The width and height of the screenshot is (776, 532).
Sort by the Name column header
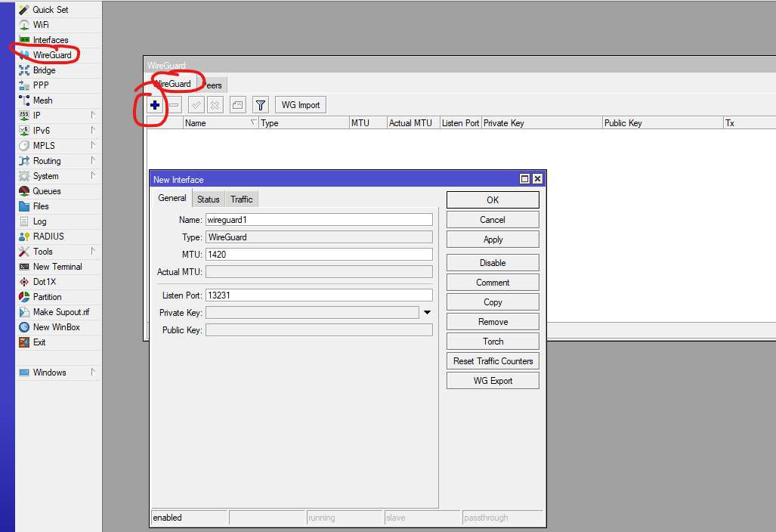pyautogui.click(x=221, y=123)
